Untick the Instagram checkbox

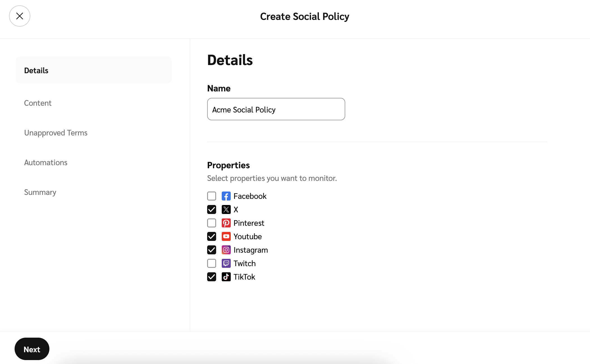click(212, 250)
